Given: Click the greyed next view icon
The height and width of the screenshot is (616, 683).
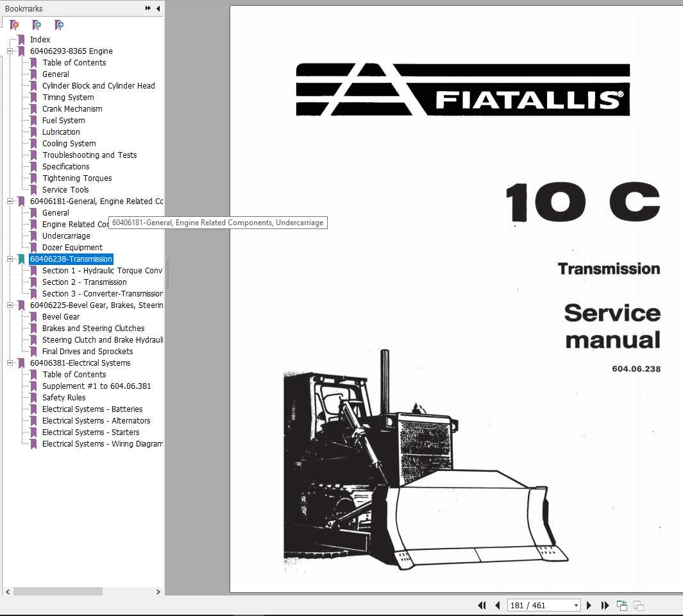Looking at the screenshot, I should point(639,605).
